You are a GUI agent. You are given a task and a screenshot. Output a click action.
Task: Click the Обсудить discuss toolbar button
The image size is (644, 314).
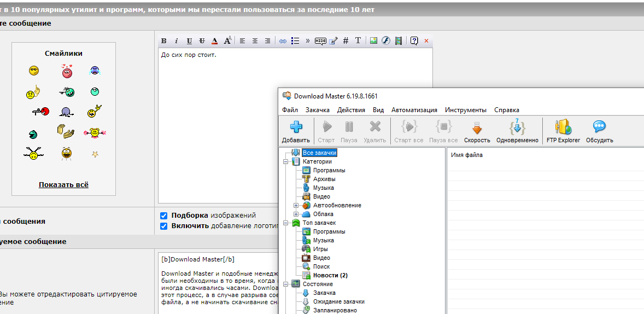[x=600, y=131]
